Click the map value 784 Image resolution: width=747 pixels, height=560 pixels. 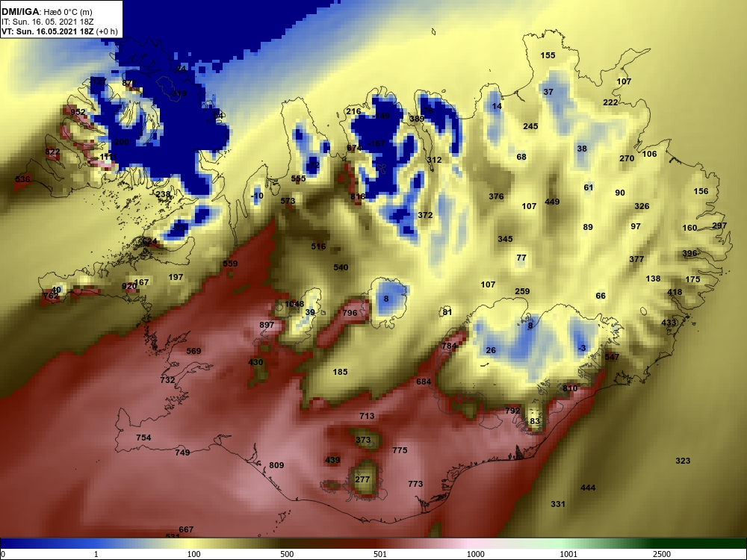(x=449, y=346)
